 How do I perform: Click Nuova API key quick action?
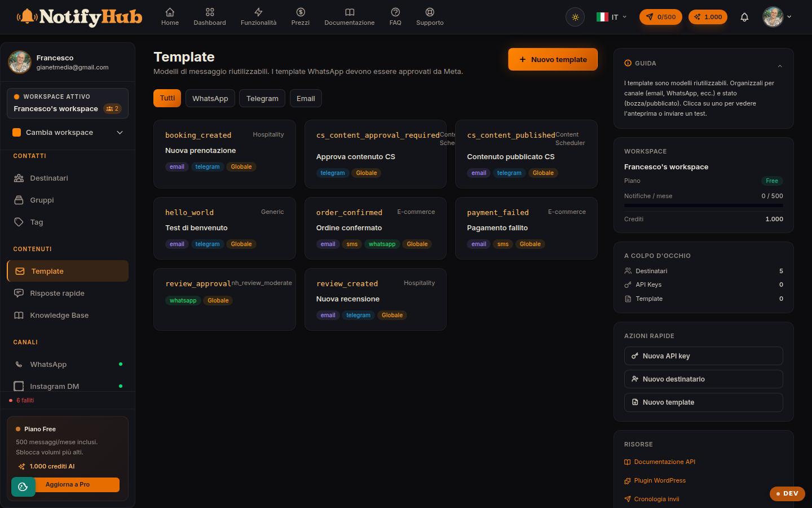704,356
